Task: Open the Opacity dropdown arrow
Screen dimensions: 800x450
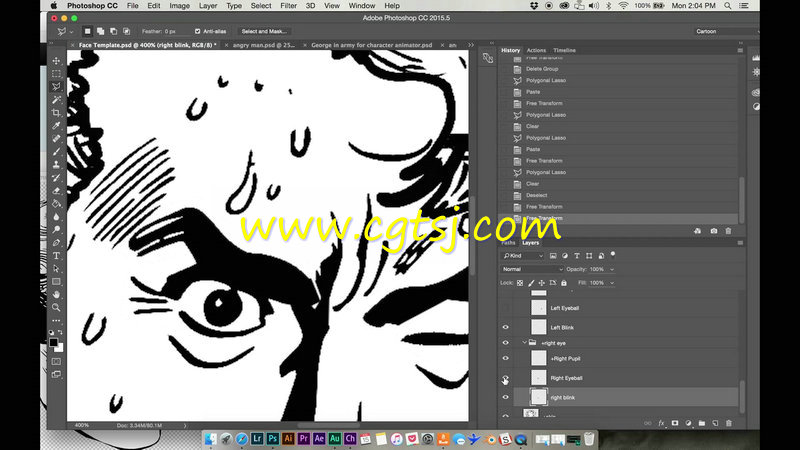Action: 612,269
